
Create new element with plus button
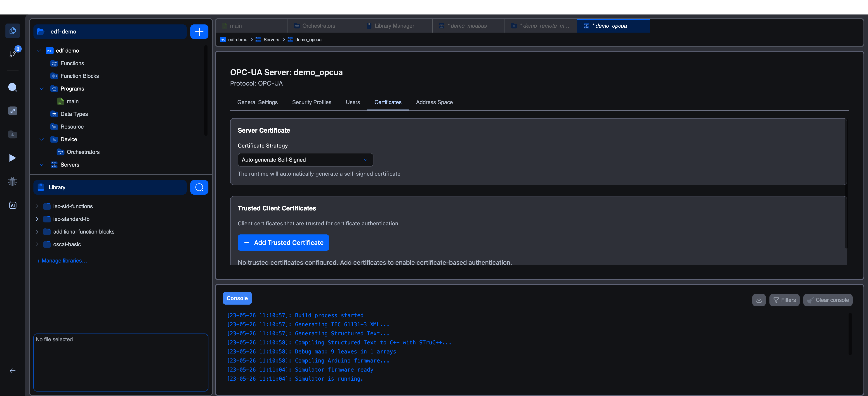pos(199,32)
